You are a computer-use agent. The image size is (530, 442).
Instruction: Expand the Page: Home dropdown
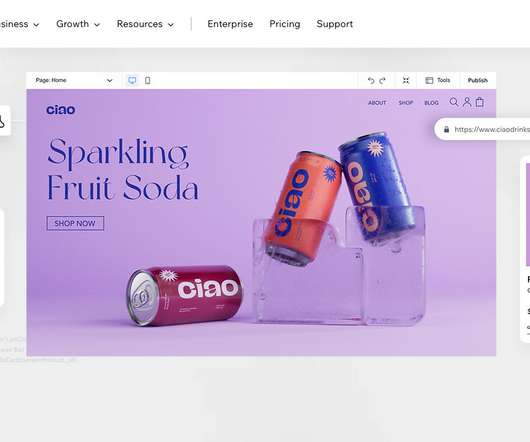click(x=74, y=80)
